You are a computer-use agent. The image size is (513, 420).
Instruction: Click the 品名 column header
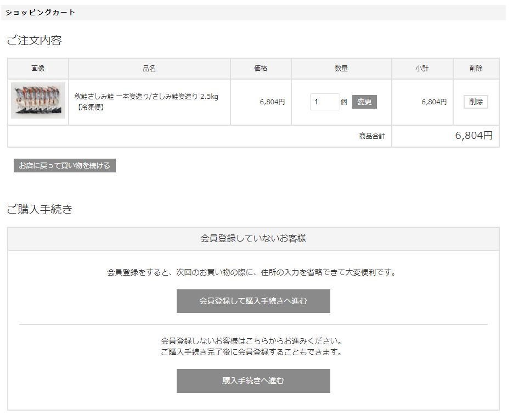tap(149, 69)
